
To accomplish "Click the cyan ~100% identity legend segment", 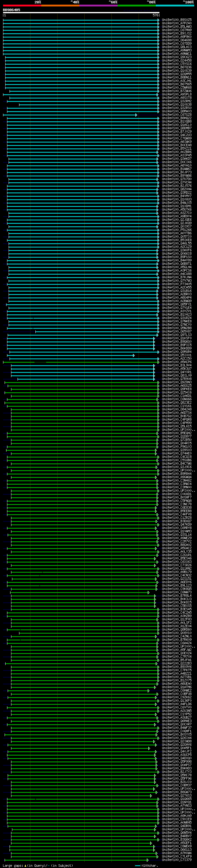I will tap(175, 6).
